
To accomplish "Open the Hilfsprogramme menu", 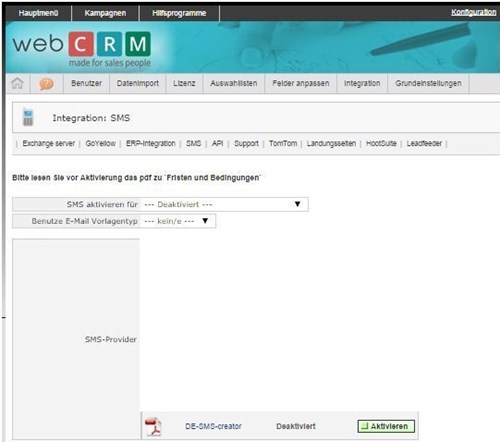I will [179, 13].
